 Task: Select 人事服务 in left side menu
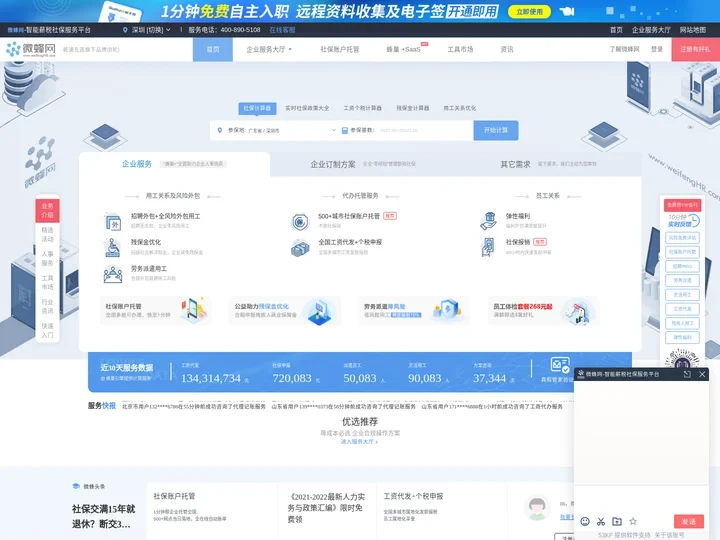47,258
